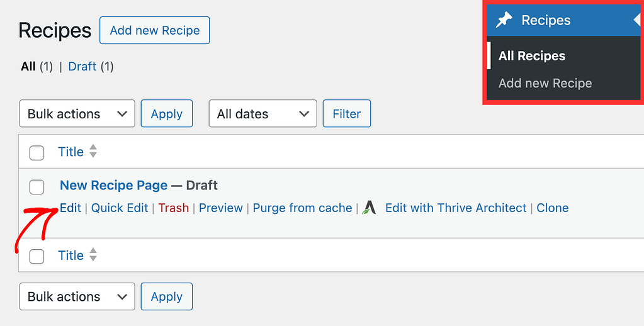Screen dimensions: 644x326
Task: Move the recipe to Trash
Action: pos(173,208)
